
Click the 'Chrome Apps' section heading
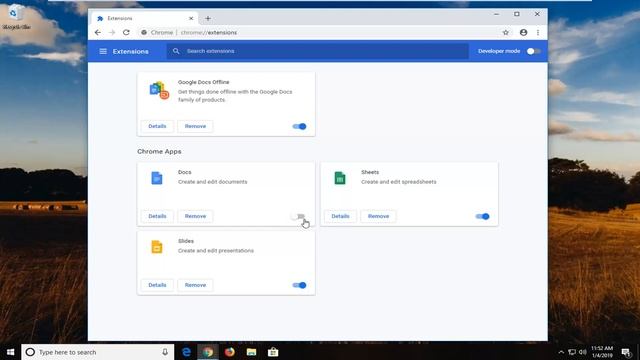[159, 151]
